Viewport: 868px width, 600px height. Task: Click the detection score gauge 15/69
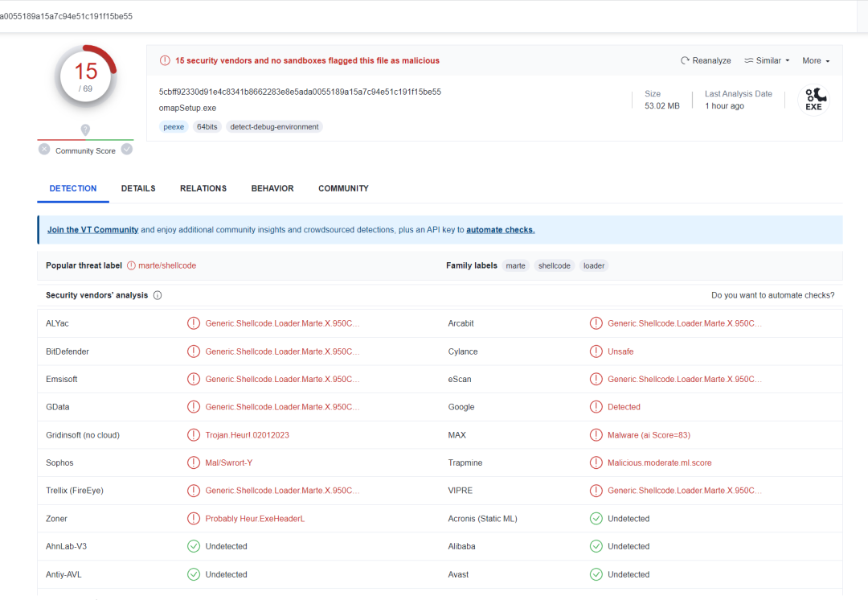86,77
